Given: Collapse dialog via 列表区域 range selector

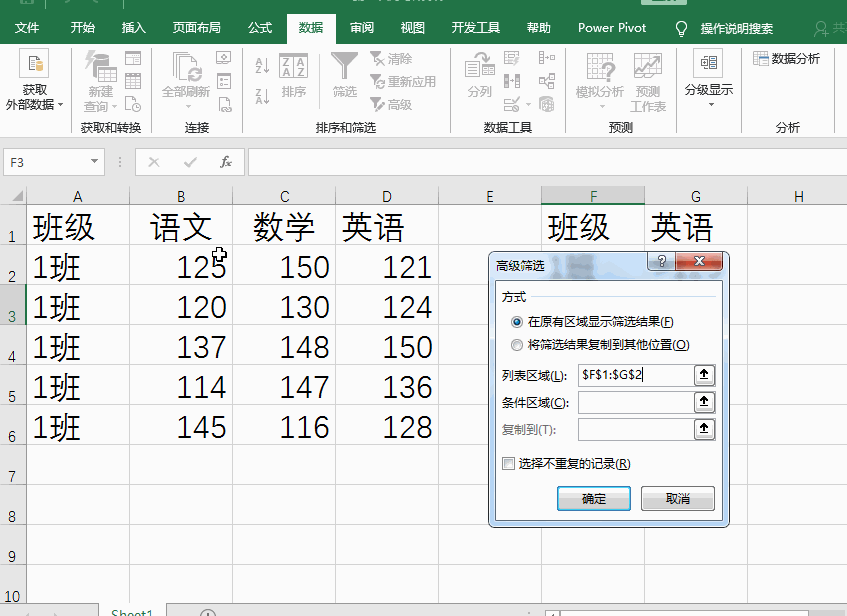Looking at the screenshot, I should [704, 375].
